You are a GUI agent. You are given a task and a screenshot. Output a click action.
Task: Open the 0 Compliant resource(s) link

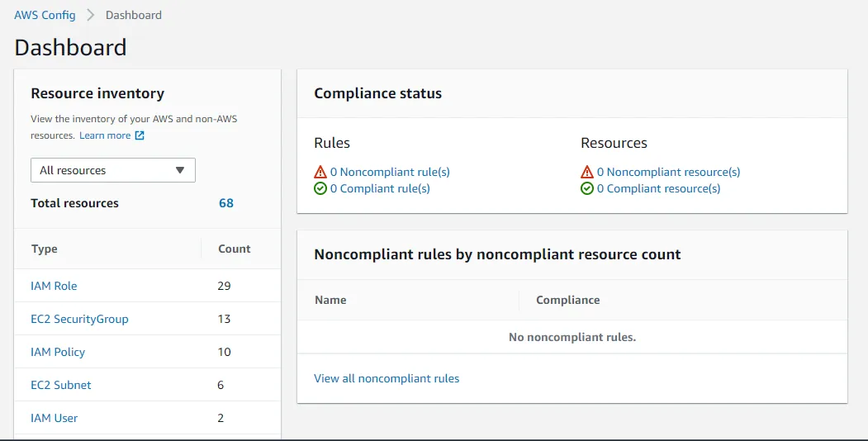click(658, 189)
